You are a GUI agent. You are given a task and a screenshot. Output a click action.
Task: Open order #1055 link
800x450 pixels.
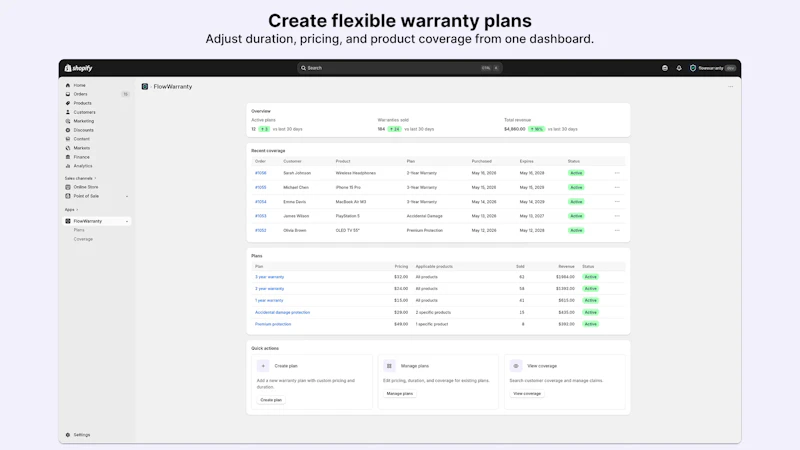261,187
